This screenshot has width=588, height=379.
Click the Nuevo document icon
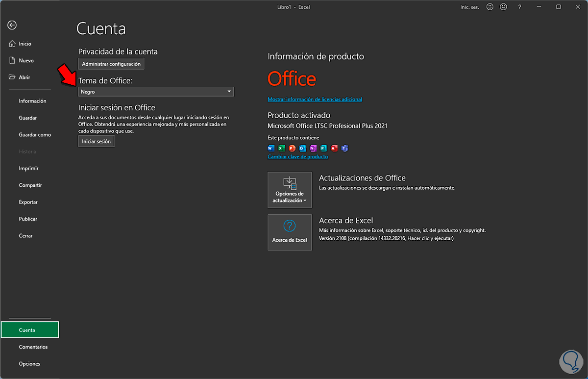[13, 60]
